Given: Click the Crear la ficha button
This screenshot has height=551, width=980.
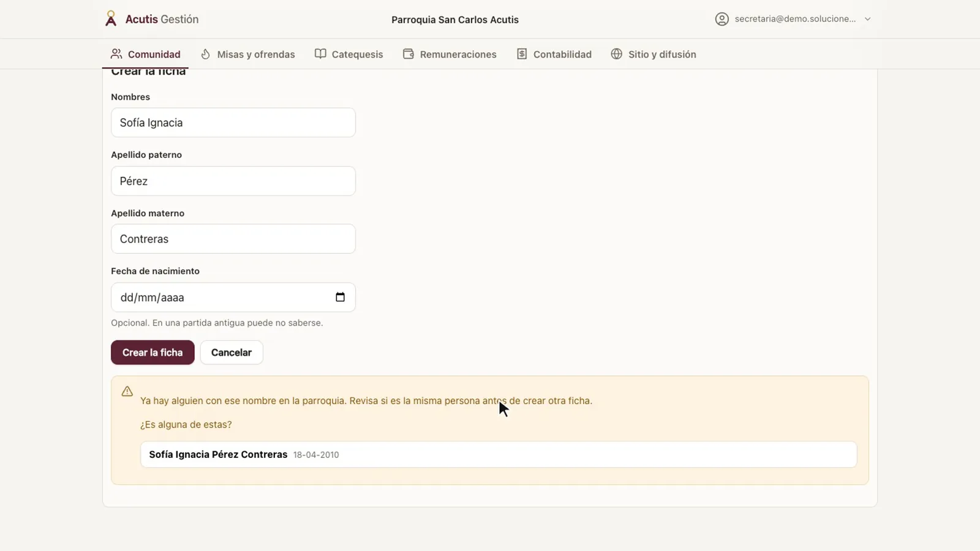Looking at the screenshot, I should 153,353.
